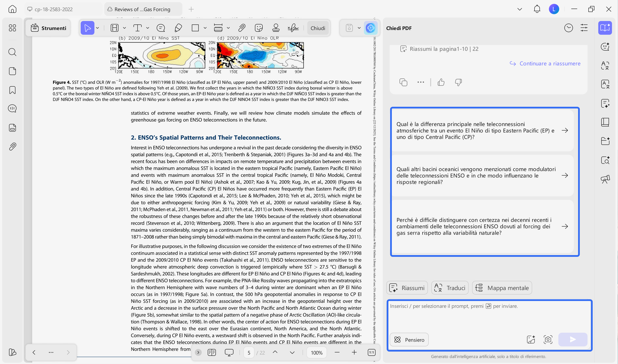Open the signature tool
Image resolution: width=618 pixels, height=364 pixels.
293,28
